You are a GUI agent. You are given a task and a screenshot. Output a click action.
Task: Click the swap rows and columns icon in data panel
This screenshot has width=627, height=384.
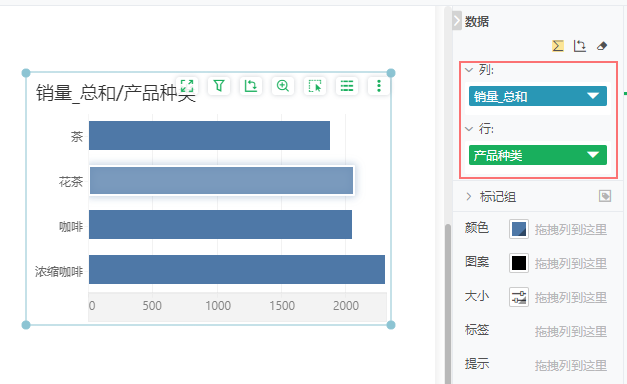coord(579,46)
